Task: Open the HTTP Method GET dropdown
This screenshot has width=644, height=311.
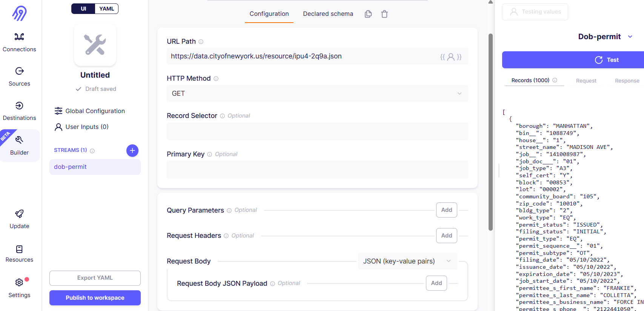Action: point(317,93)
